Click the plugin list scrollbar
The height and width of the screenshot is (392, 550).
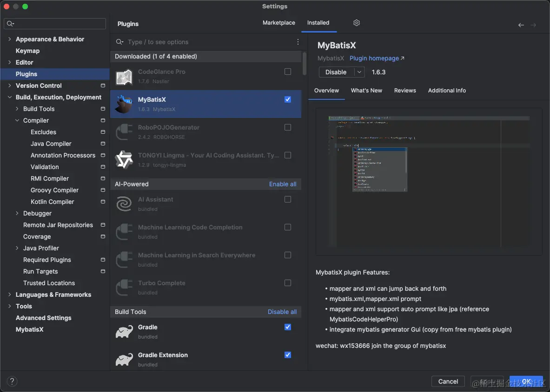tap(304, 64)
